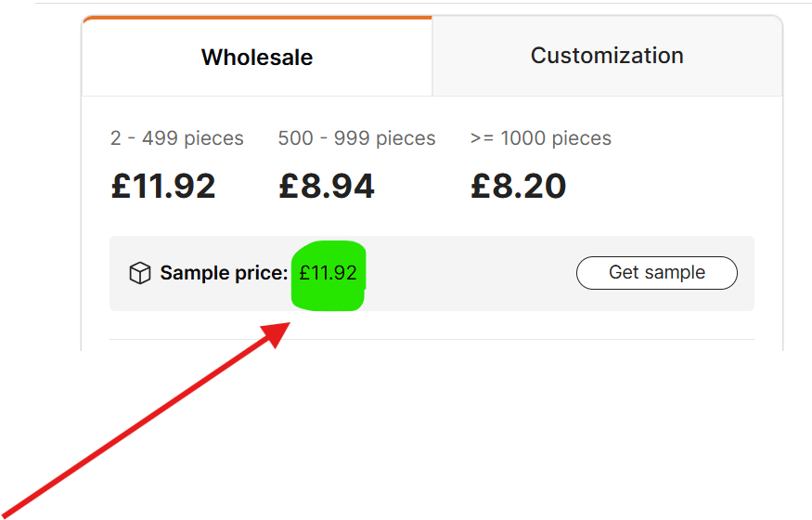Click the green-highlighted £11.92 sample price
The width and height of the screenshot is (812, 520).
point(328,273)
